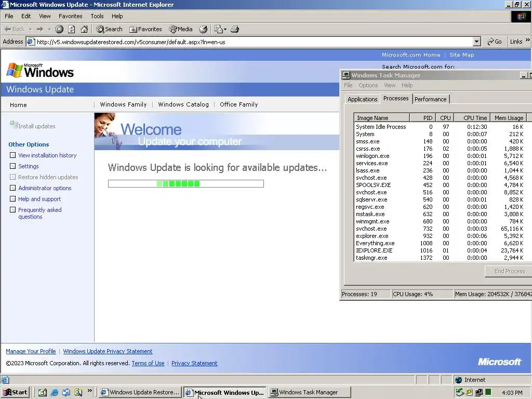Launch Internet Explorer from Quick Launch
This screenshot has height=399, width=532.
(x=54, y=392)
